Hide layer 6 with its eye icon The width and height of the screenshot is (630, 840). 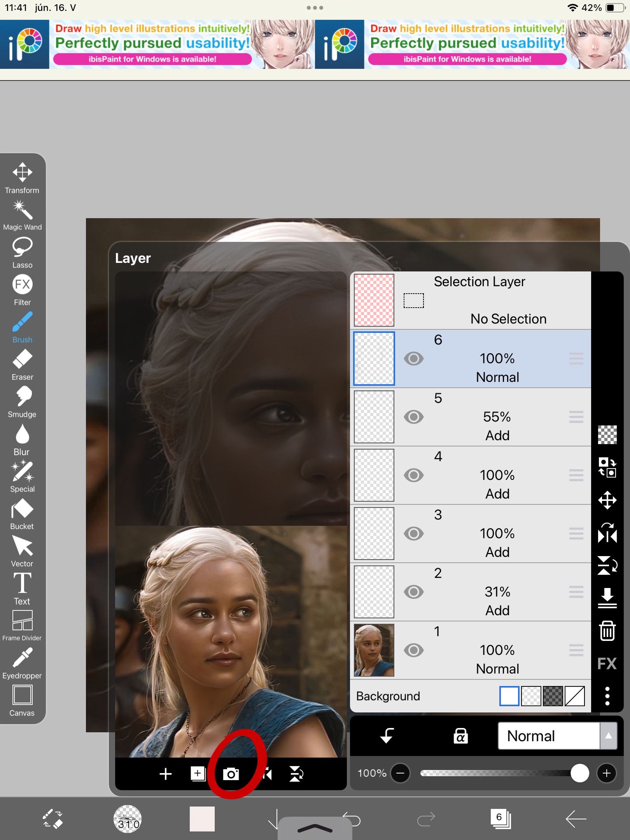click(x=413, y=359)
